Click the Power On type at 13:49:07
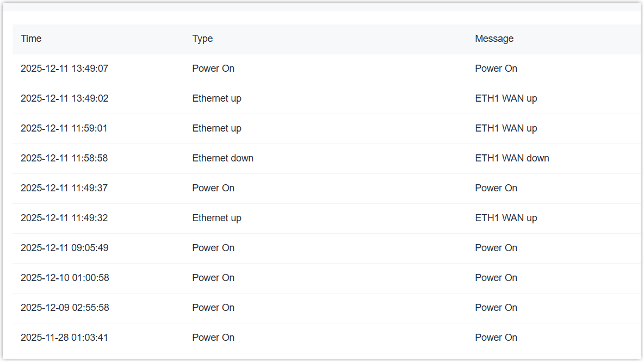 point(213,68)
